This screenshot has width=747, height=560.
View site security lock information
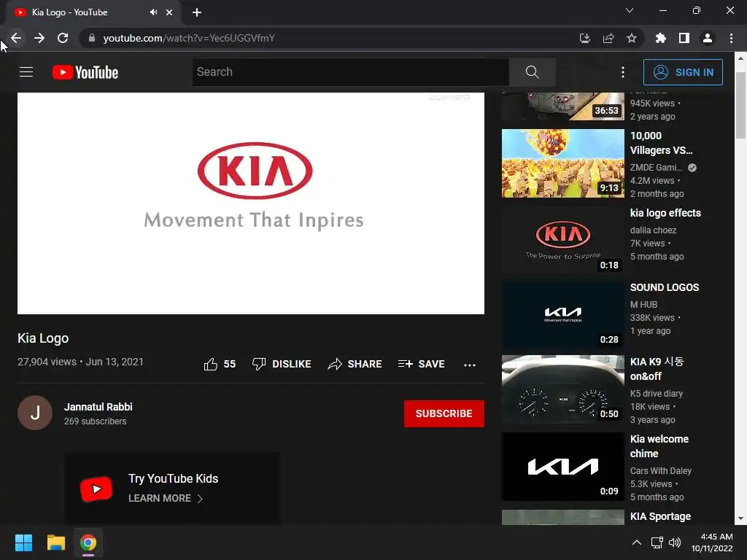[92, 38]
